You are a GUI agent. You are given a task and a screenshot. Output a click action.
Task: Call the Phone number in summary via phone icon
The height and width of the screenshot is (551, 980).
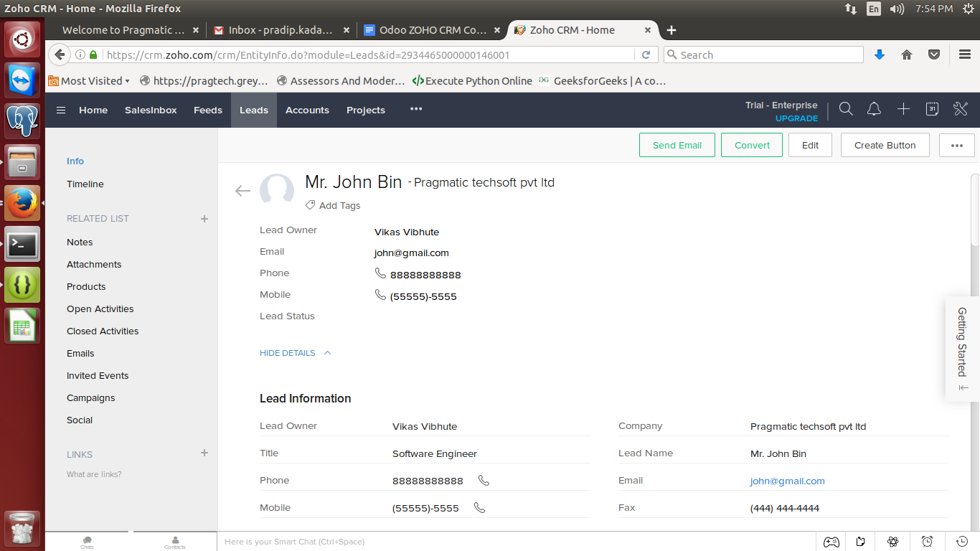pyautogui.click(x=380, y=273)
